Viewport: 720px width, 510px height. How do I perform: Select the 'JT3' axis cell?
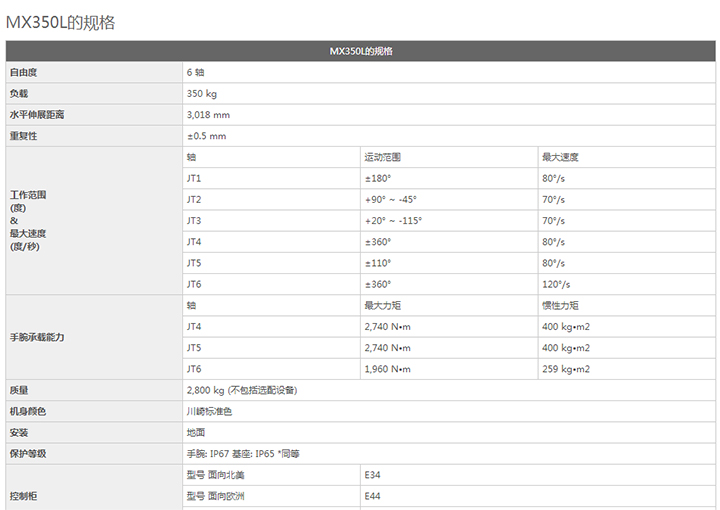coord(271,221)
